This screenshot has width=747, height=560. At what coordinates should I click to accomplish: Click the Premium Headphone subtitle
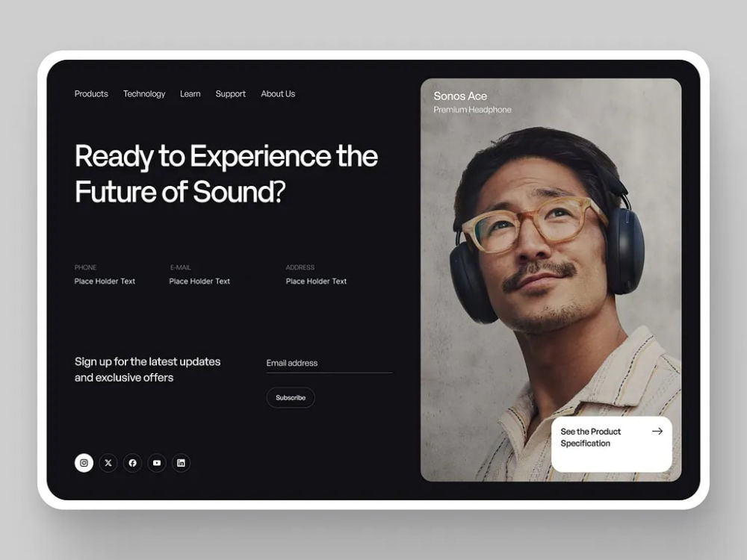[472, 110]
